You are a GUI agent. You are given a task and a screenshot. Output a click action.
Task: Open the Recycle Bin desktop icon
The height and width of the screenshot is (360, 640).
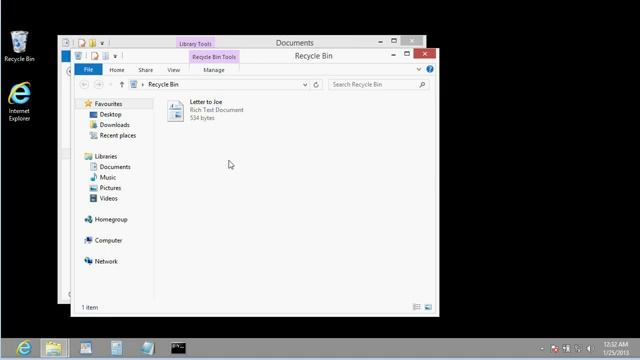tap(19, 46)
